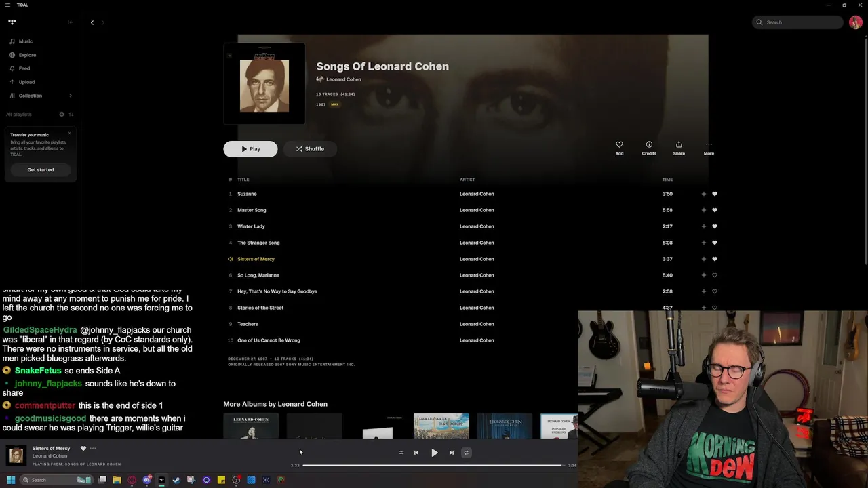Add the album to collection with the Add heart
This screenshot has width=868, height=488.
[619, 148]
